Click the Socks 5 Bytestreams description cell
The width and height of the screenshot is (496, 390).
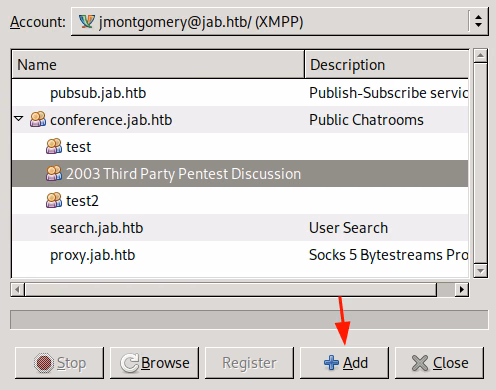388,255
